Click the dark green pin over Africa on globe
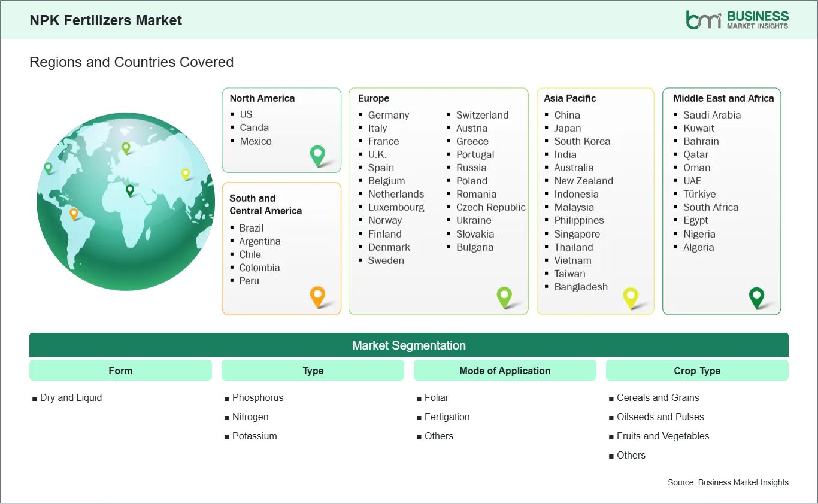The width and height of the screenshot is (818, 504). (x=129, y=190)
